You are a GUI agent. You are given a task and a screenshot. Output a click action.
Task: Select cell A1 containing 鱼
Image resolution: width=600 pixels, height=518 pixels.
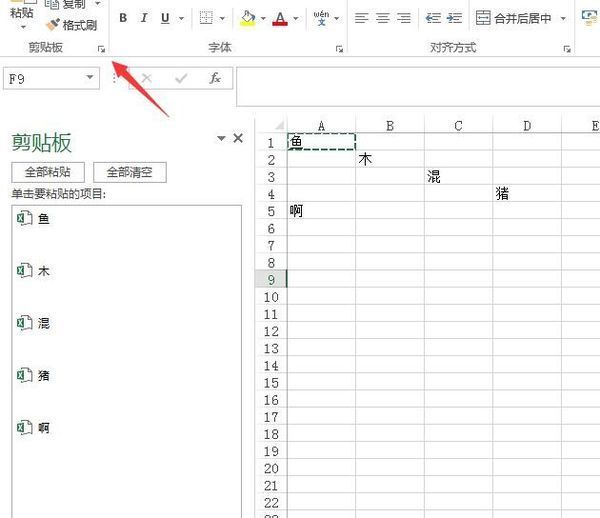(321, 142)
